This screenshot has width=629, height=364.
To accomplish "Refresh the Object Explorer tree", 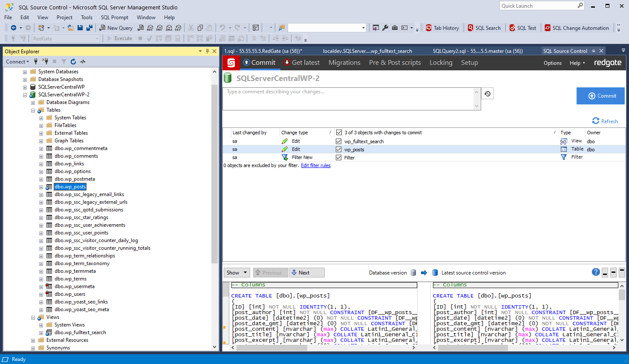I will coord(73,62).
